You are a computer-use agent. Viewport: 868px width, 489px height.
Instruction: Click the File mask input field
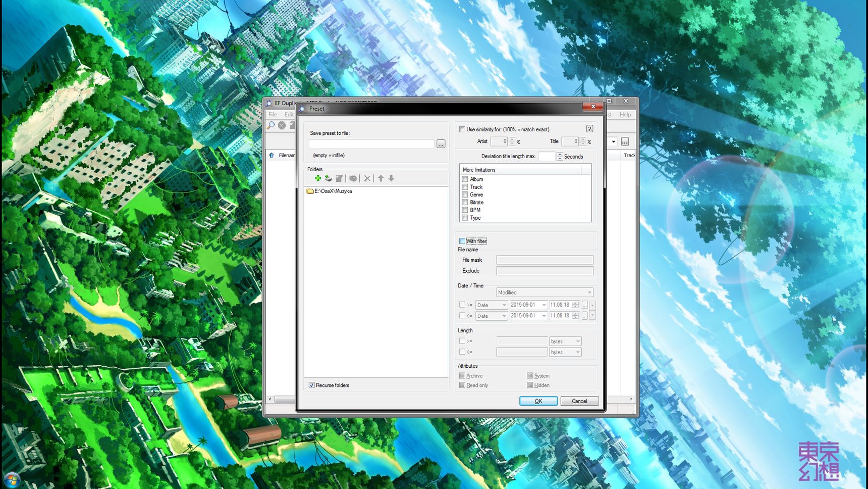[x=545, y=260]
